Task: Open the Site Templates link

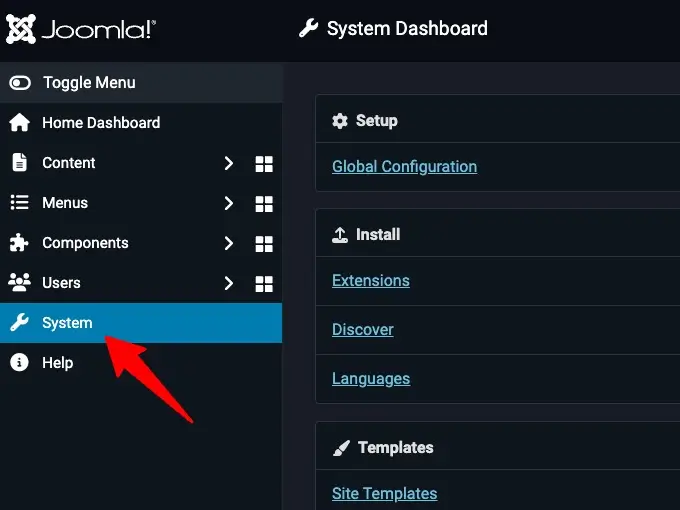Action: click(385, 494)
